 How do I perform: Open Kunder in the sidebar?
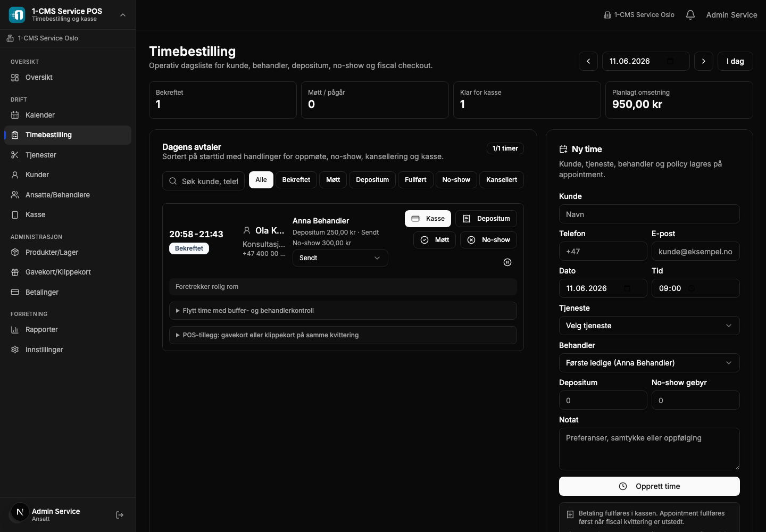point(68,175)
